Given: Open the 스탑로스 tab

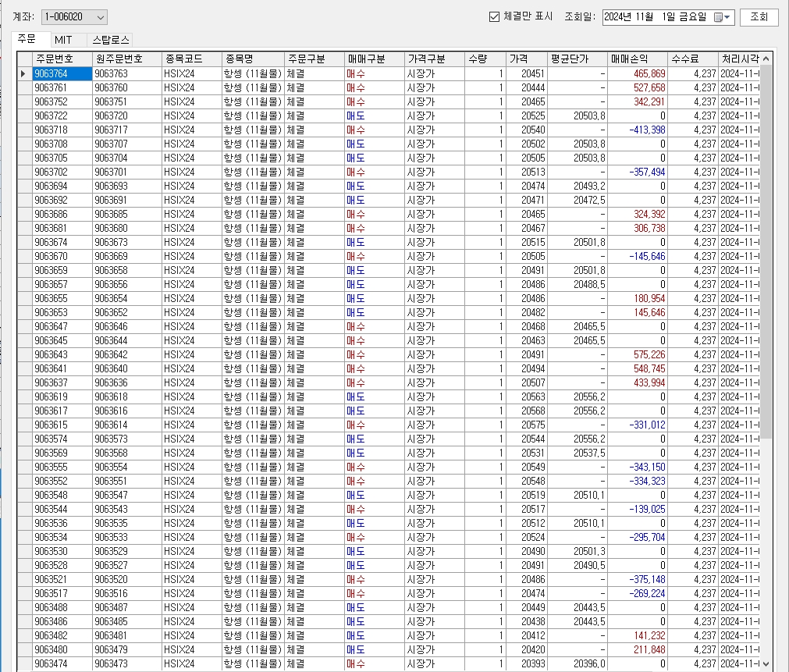Looking at the screenshot, I should (111, 40).
